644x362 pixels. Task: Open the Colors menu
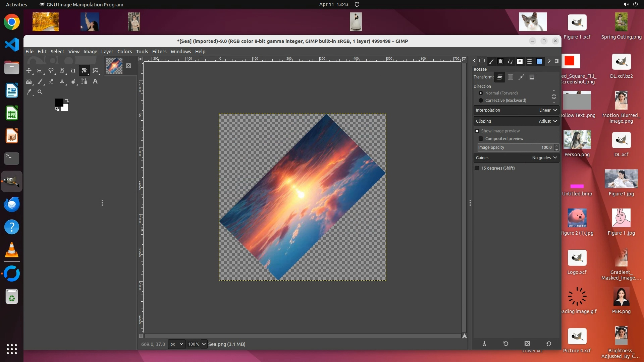click(124, 52)
